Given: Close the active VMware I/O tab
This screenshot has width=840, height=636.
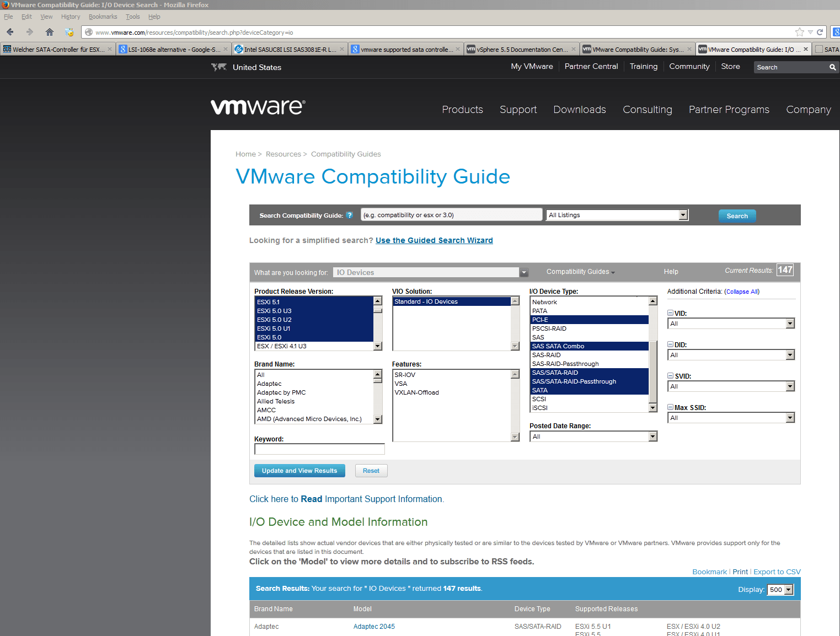Looking at the screenshot, I should [806, 49].
